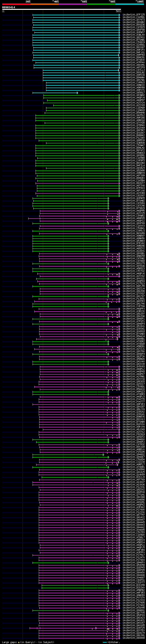Click the 'Large gaps' legend text
Image resolution: width=146 pixels, height=644 pixels.
click(x=10, y=642)
